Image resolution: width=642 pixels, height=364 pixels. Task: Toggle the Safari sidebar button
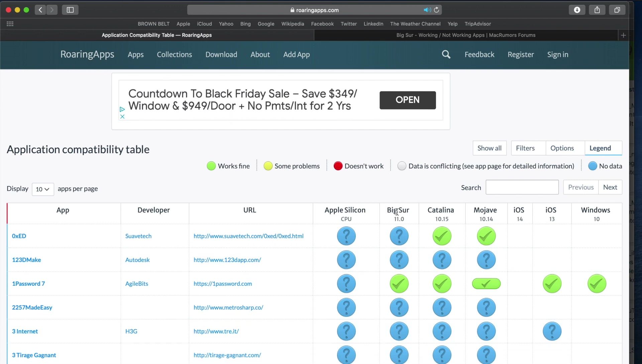[70, 10]
